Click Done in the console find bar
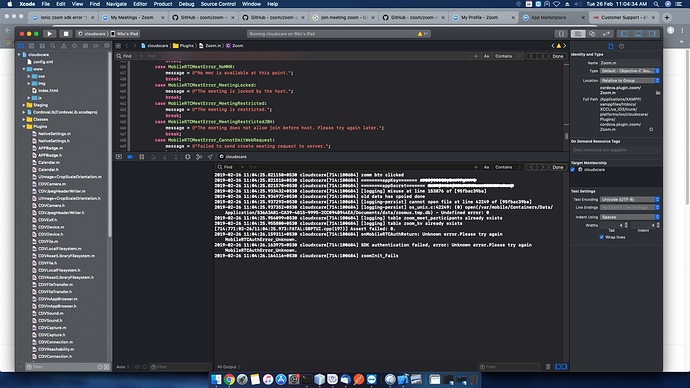This screenshot has width=690, height=388. 558,167
